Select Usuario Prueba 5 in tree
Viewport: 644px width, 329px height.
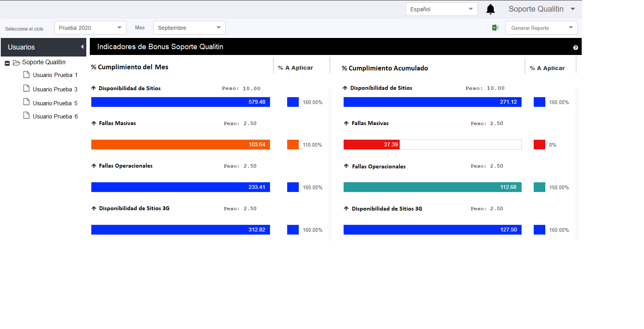click(x=55, y=103)
